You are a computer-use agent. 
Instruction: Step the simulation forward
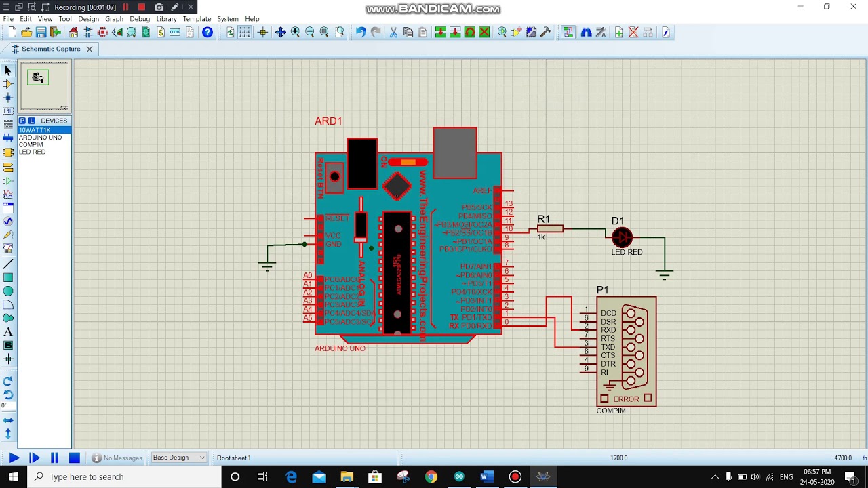click(35, 458)
